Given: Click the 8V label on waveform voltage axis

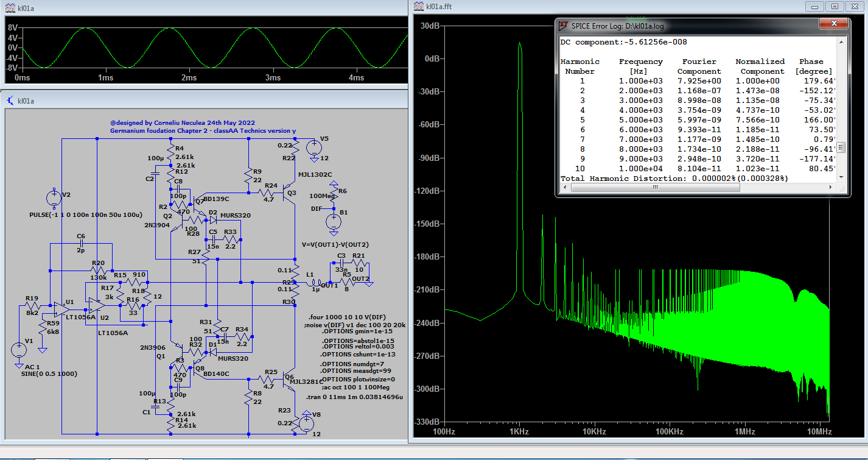Looking at the screenshot, I should pos(13,28).
